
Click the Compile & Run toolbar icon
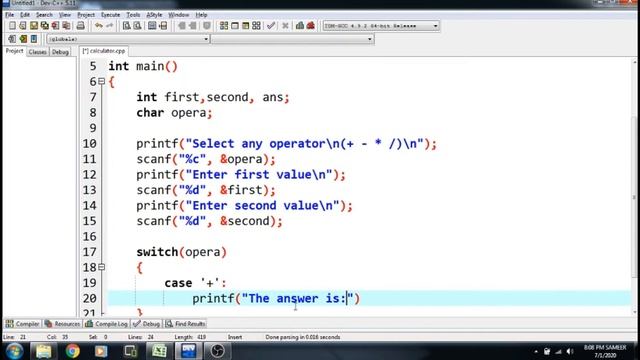[x=245, y=26]
